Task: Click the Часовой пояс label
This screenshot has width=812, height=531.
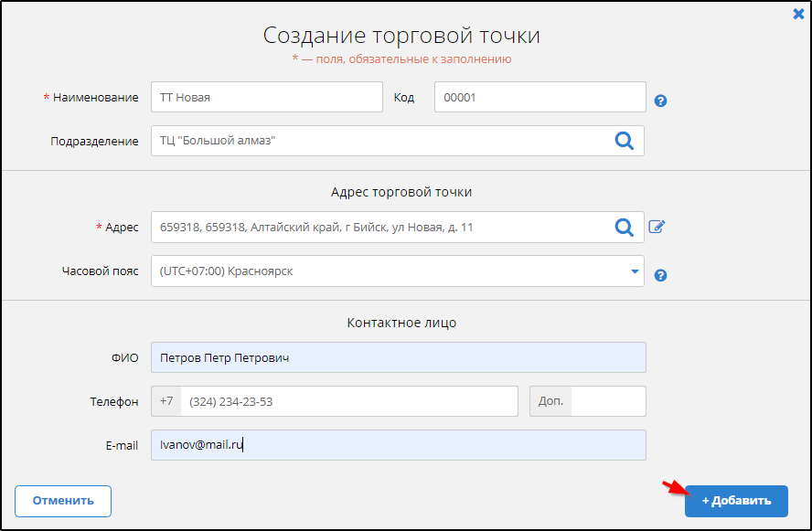Action: [100, 271]
